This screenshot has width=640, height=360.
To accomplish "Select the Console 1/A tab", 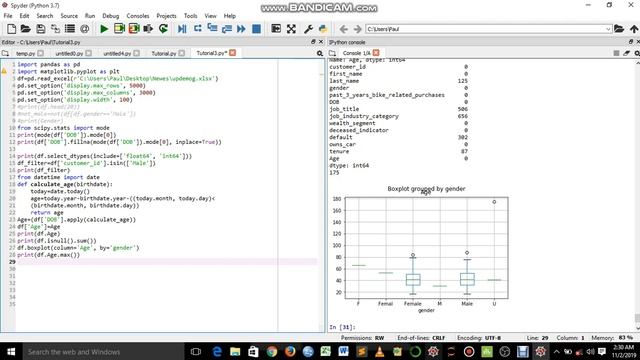I will (x=356, y=53).
